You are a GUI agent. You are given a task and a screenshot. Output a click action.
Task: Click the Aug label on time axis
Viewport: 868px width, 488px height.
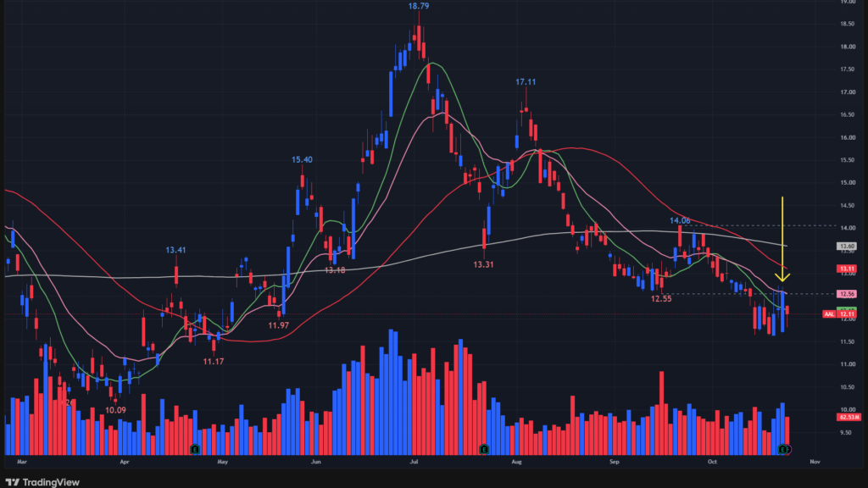pos(516,462)
